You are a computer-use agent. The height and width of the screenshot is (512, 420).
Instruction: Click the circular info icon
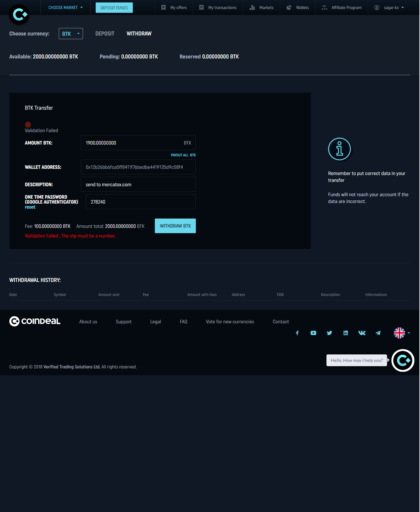pyautogui.click(x=339, y=149)
